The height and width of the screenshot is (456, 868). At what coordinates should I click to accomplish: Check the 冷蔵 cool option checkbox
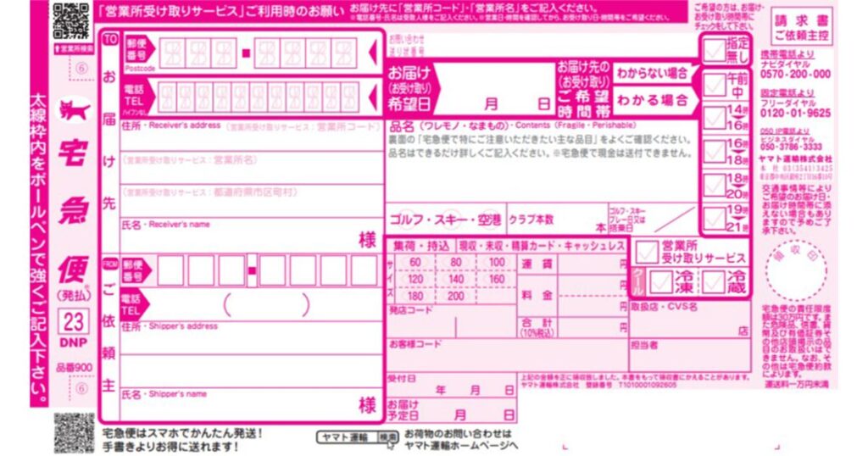point(714,282)
